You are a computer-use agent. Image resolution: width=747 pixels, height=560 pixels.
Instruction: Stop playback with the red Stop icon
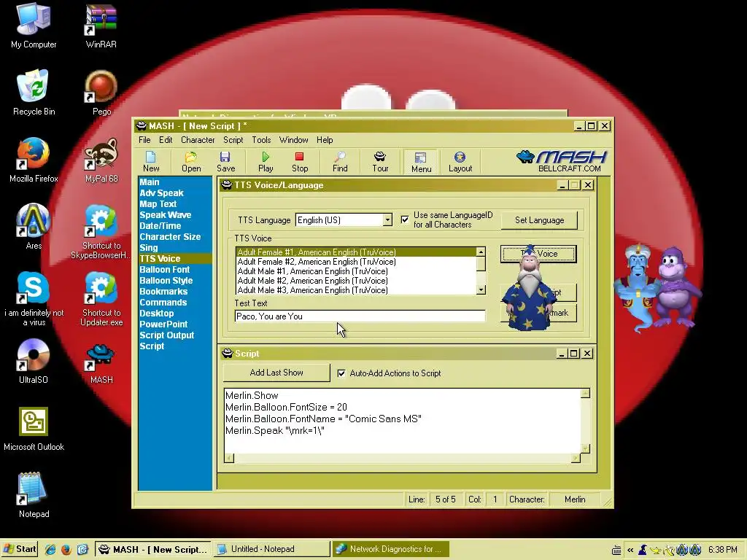pos(300,161)
